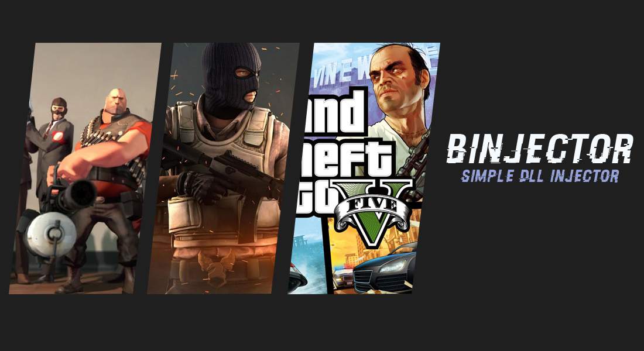Image resolution: width=644 pixels, height=351 pixels.
Task: Click the BINJECTOR title text
Action: [x=539, y=149]
